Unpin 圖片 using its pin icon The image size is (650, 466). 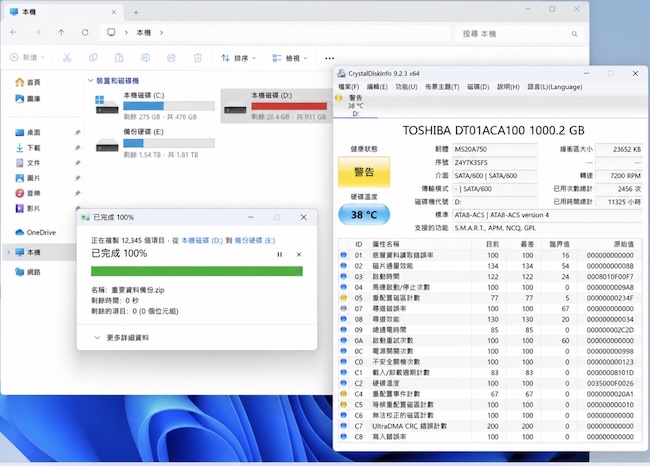[x=77, y=178]
